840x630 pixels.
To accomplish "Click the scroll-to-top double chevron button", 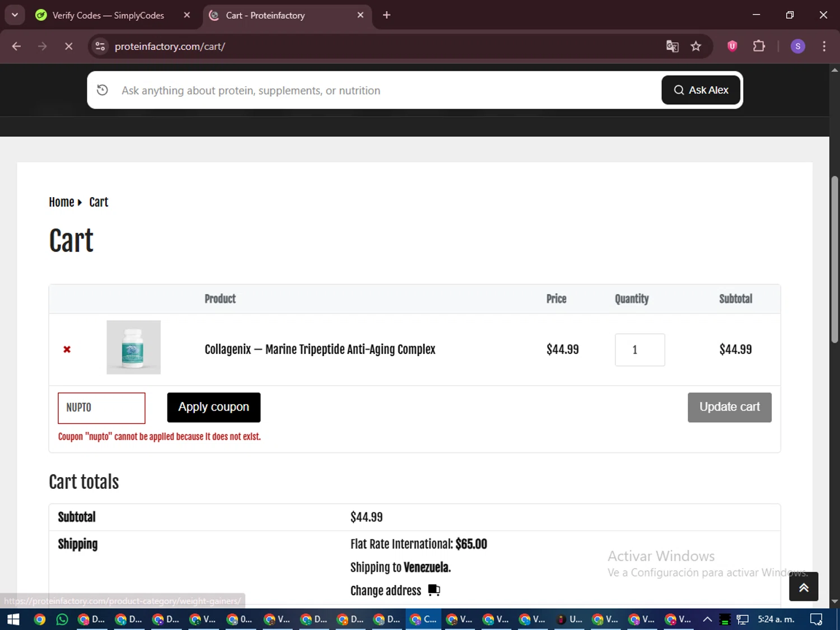I will point(804,587).
